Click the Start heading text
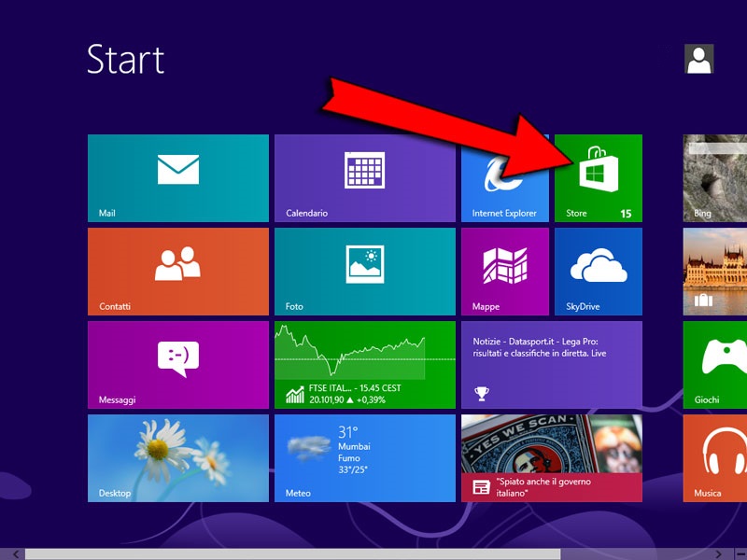 coord(126,60)
